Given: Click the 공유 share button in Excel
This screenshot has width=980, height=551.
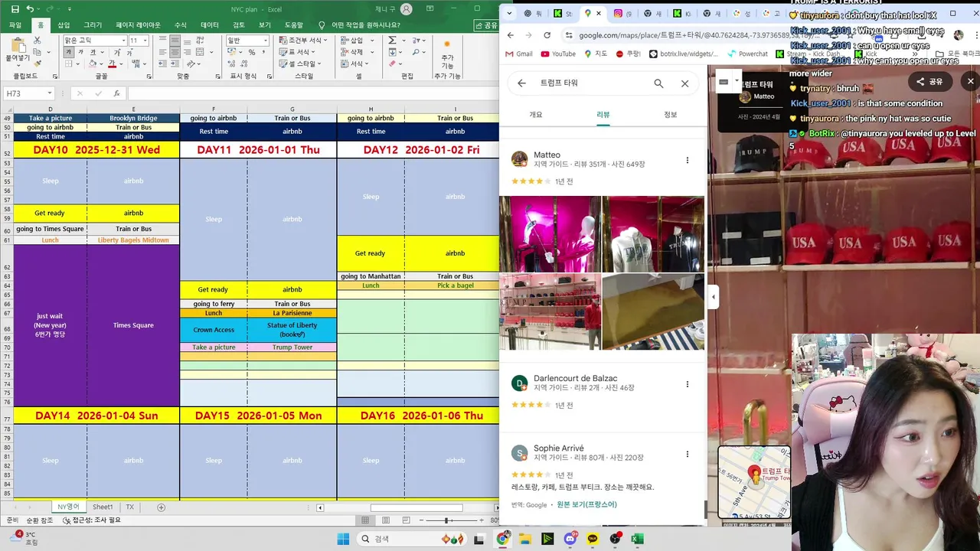Looking at the screenshot, I should pyautogui.click(x=486, y=25).
